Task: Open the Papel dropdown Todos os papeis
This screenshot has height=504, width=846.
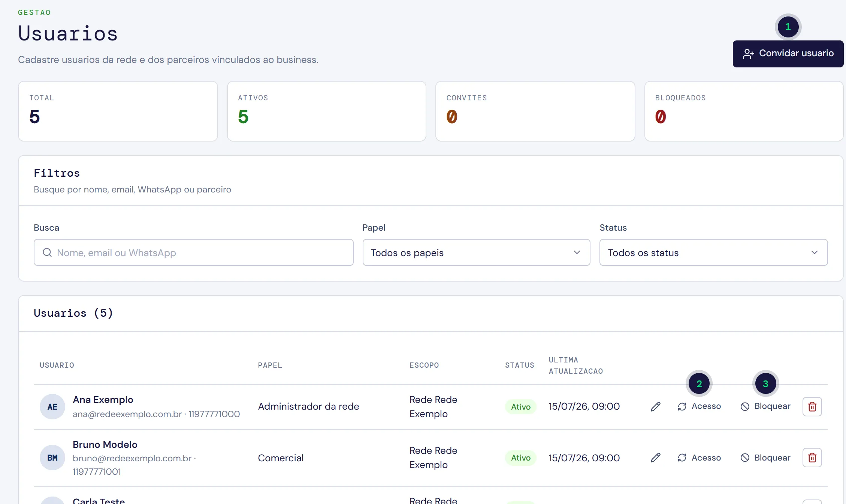Action: click(476, 253)
